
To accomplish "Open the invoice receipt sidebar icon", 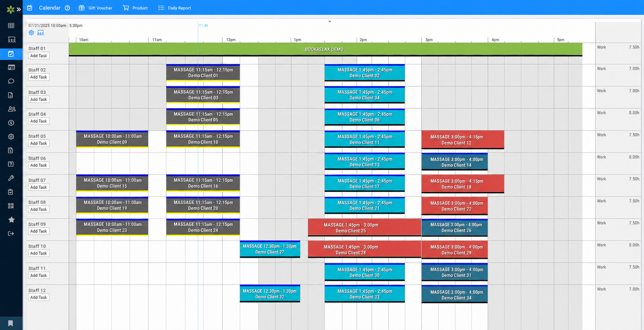I will [11, 150].
